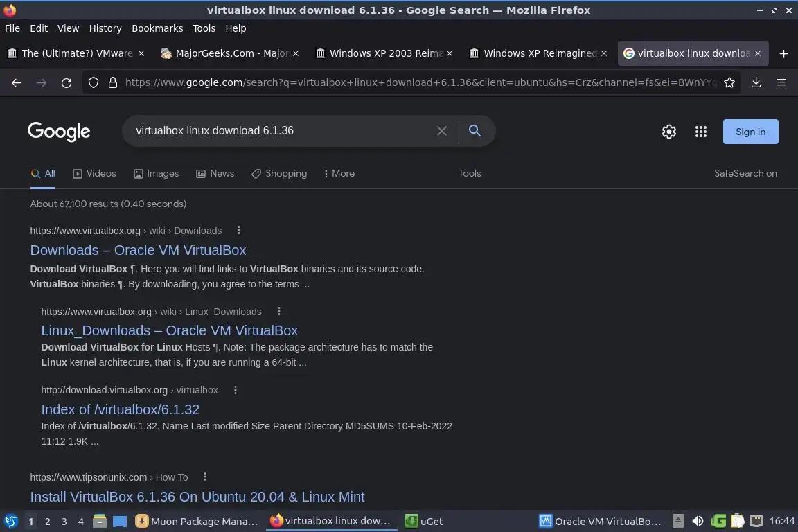The height and width of the screenshot is (532, 798).
Task: Open Google search Tools options
Action: coord(469,174)
